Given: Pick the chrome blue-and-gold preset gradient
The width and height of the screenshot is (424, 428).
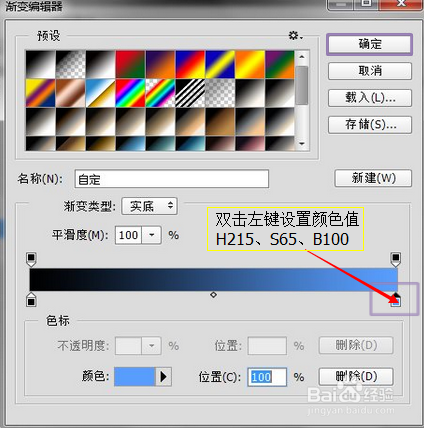Looking at the screenshot, I should (x=100, y=93).
